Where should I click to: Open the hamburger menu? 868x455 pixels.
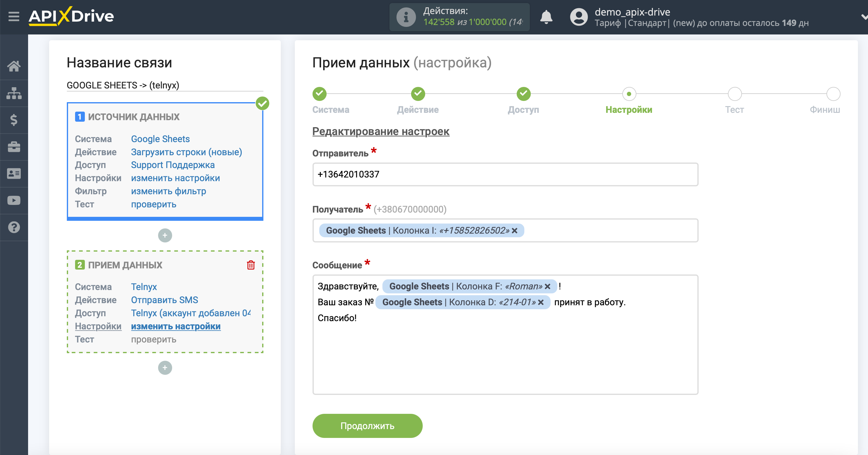[13, 16]
